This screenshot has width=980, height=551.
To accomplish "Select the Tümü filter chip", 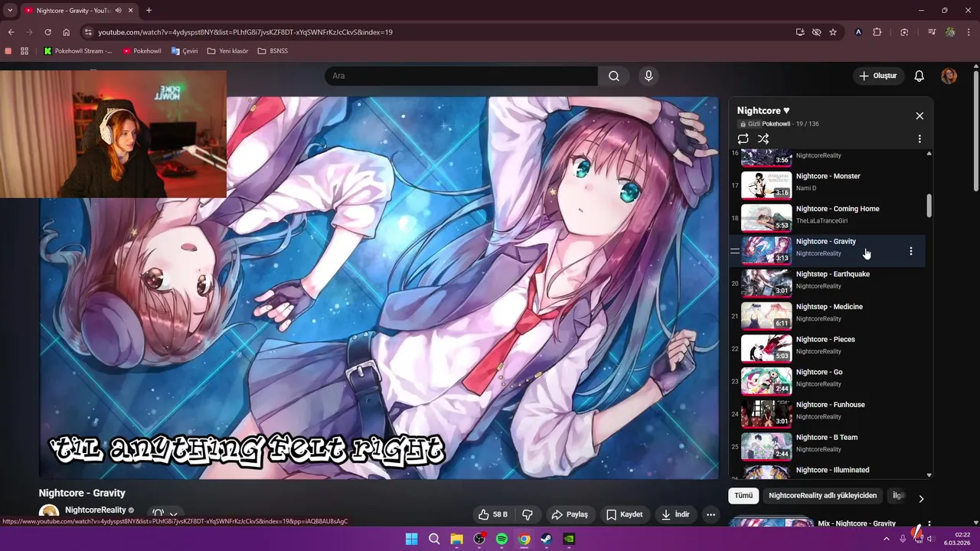I will pyautogui.click(x=743, y=495).
